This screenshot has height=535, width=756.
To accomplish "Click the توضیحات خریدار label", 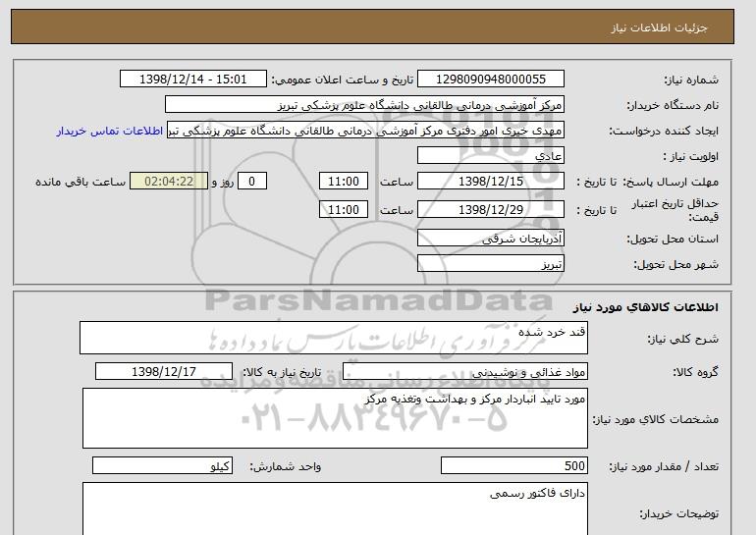I will 679,513.
